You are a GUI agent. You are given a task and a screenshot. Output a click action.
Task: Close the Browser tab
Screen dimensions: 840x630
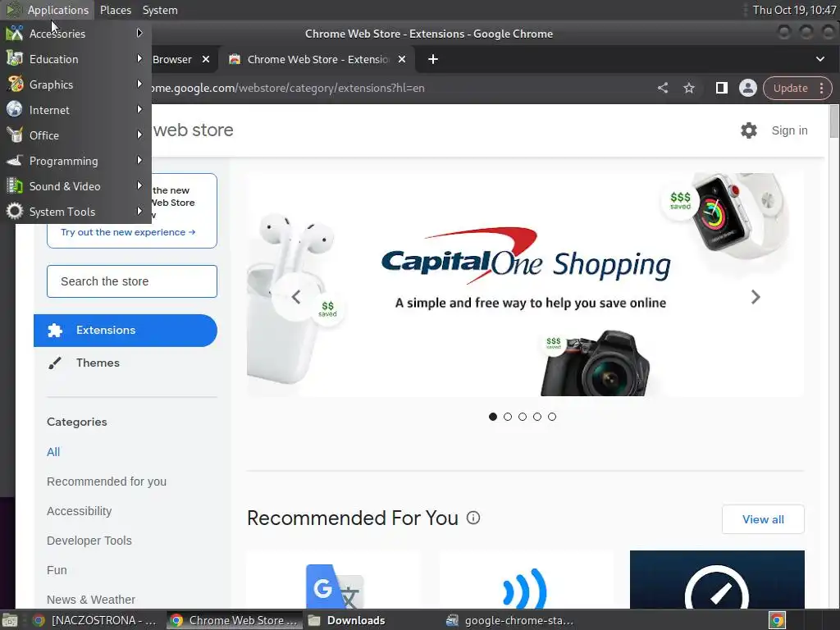pos(206,59)
